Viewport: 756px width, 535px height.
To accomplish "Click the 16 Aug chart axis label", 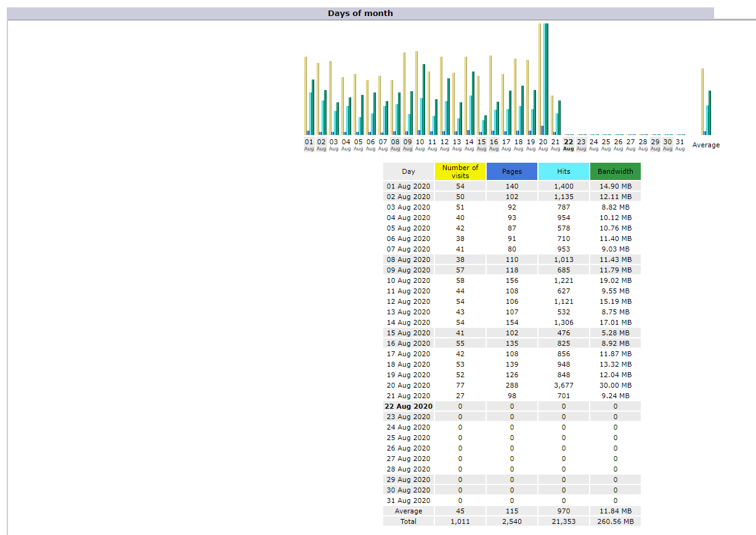I will click(x=494, y=144).
